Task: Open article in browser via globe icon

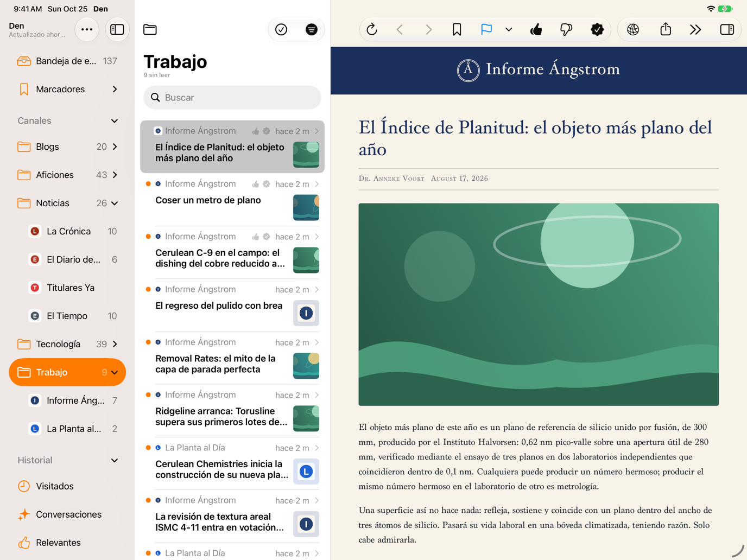Action: [633, 29]
